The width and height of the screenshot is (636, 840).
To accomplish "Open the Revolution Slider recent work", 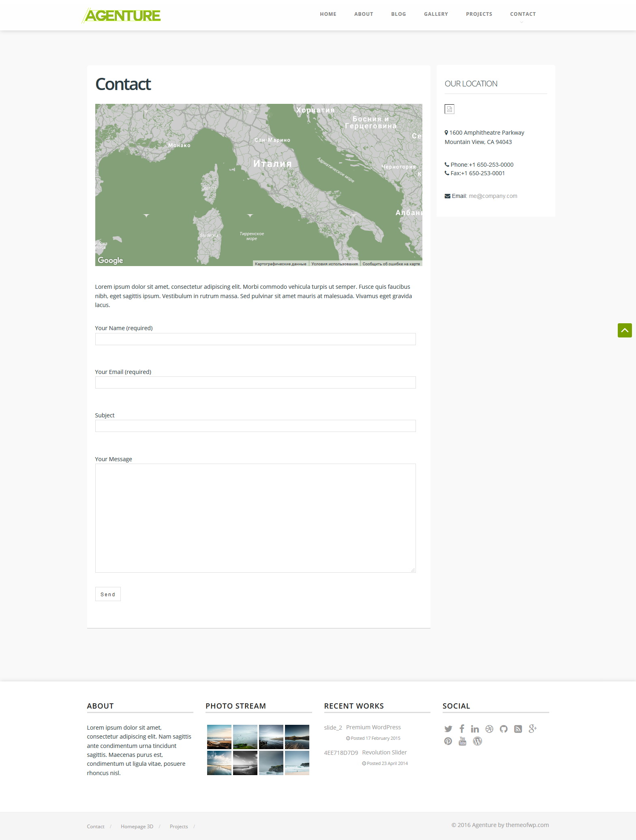I will tap(384, 752).
